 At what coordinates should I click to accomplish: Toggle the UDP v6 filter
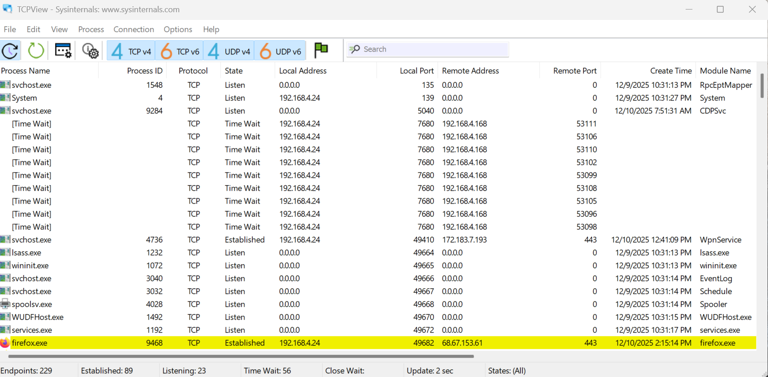coord(280,50)
